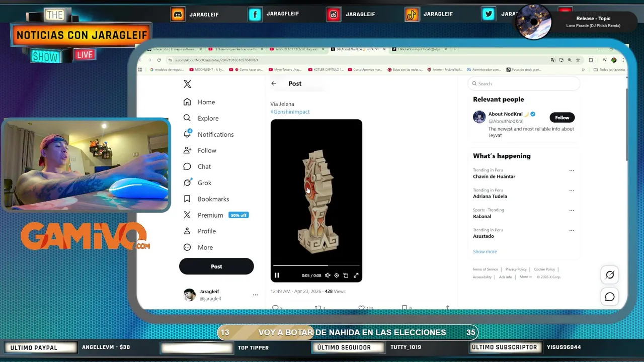
Task: Open options for Adriana Tudela trend
Action: pyautogui.click(x=572, y=191)
